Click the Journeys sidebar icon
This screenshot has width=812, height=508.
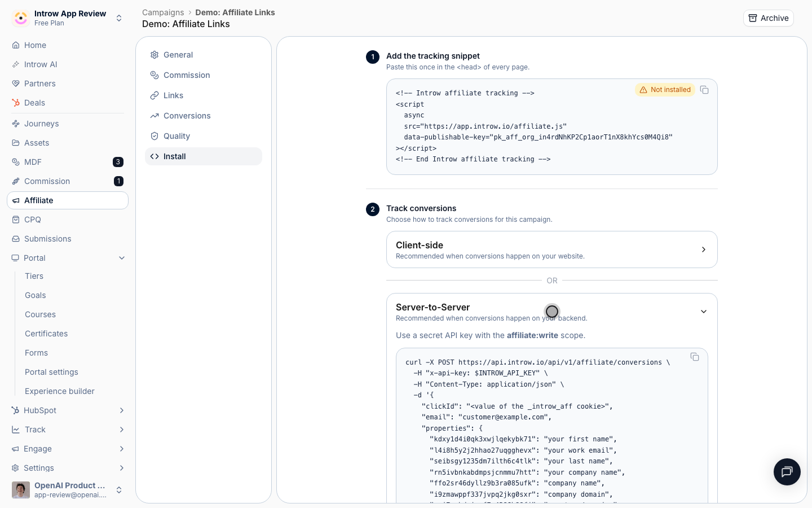16,124
